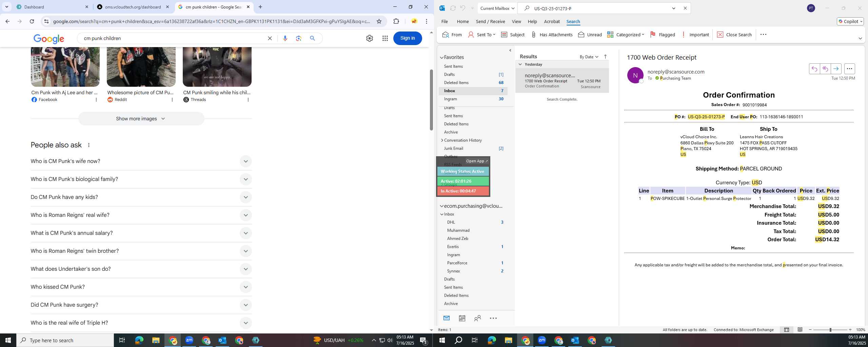Screen dimensions: 868x347
Task: Filter search by Subject
Action: (x=513, y=35)
